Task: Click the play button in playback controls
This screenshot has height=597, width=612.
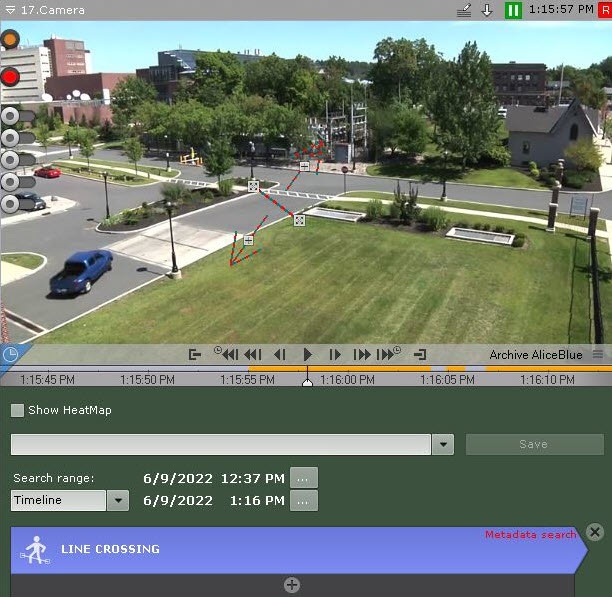Action: point(308,354)
